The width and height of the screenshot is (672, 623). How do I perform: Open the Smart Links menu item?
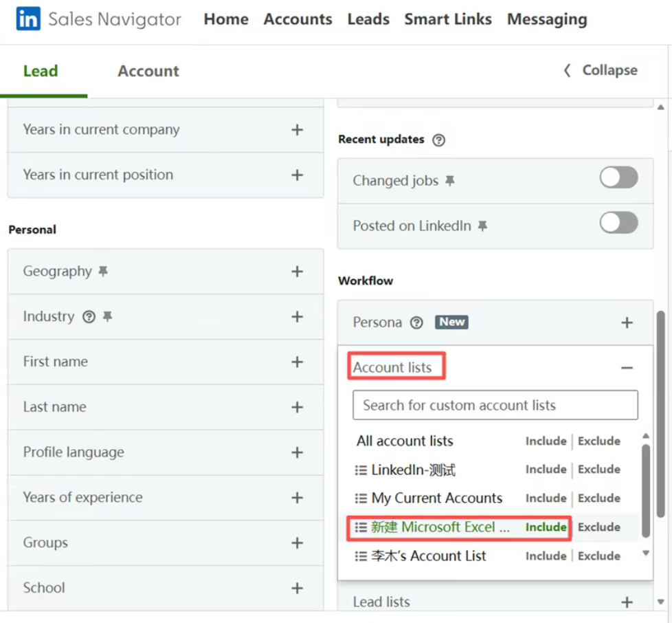447,19
